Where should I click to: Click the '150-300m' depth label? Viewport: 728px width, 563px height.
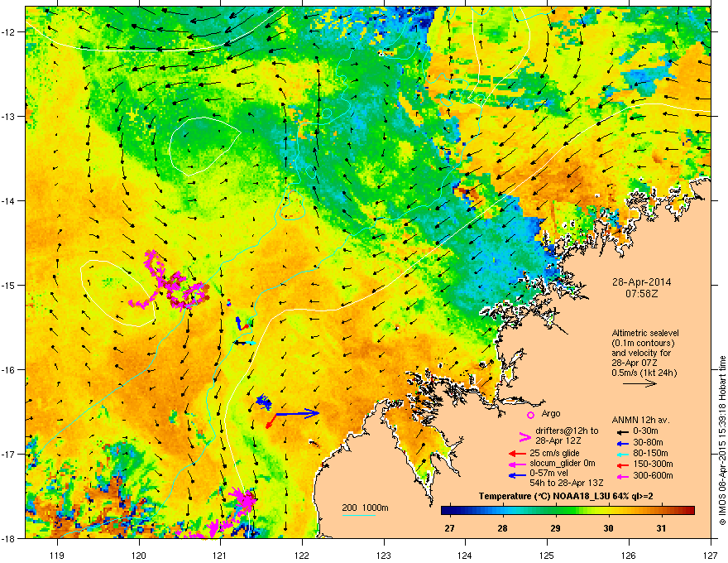653,464
